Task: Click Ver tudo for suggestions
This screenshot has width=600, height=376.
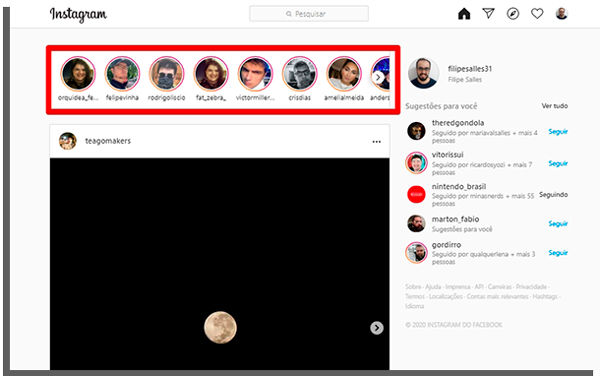Action: tap(554, 106)
